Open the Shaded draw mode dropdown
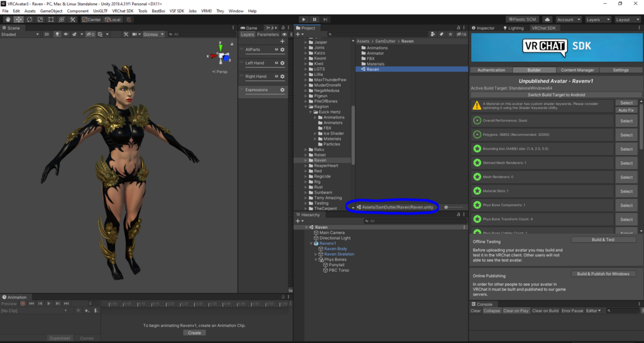The width and height of the screenshot is (644, 343). (x=20, y=35)
